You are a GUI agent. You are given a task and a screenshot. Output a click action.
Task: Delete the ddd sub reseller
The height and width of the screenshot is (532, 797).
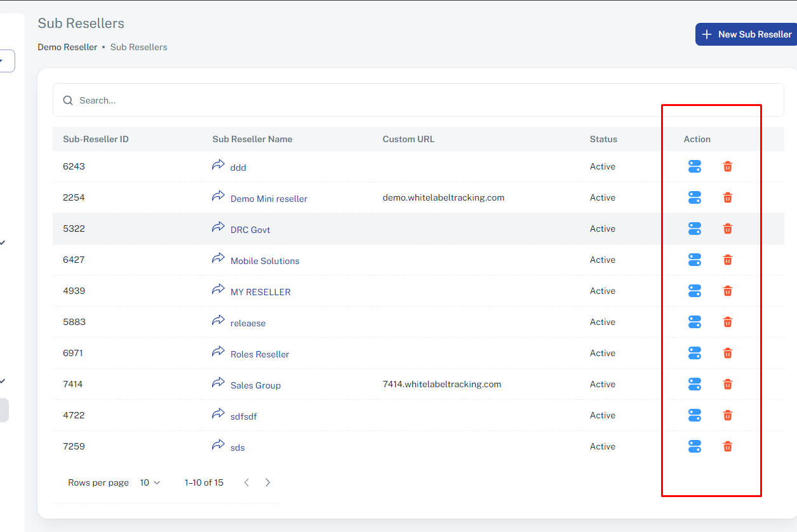point(728,166)
